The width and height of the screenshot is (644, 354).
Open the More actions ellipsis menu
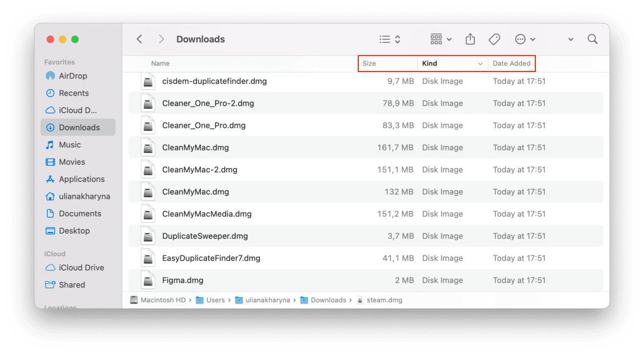tap(525, 39)
